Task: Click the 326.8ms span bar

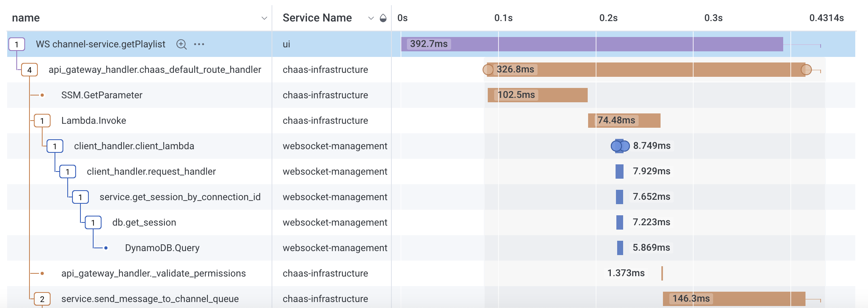Action: coord(646,70)
